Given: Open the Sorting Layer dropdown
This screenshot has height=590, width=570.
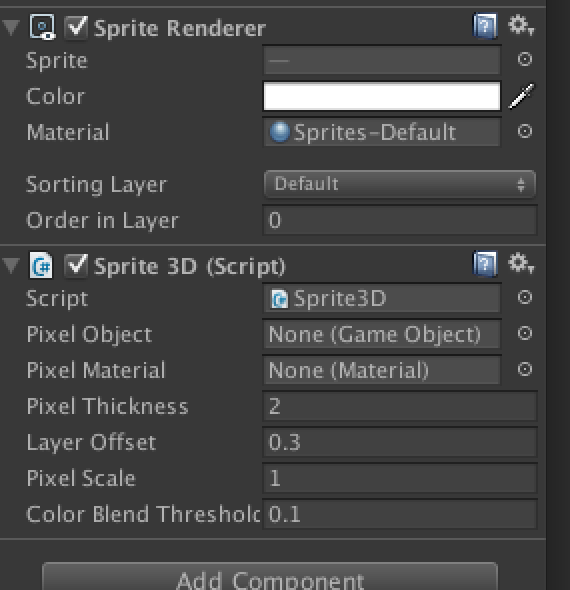Looking at the screenshot, I should point(400,184).
